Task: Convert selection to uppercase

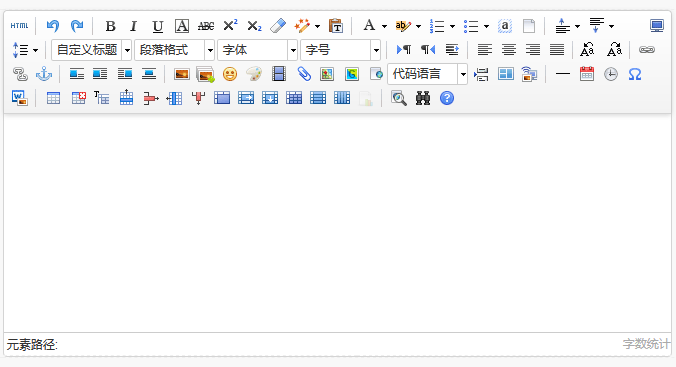Action: click(x=587, y=50)
